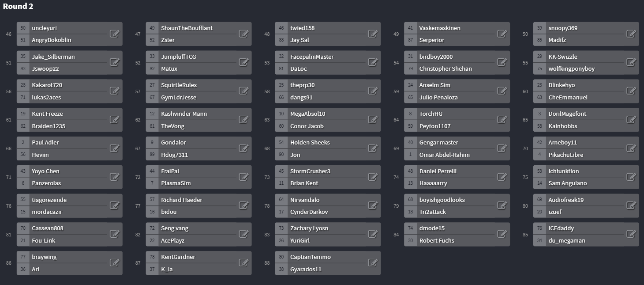
Task: Edit match 88 CaptianTemmo vs Gyarados11
Action: click(x=373, y=263)
